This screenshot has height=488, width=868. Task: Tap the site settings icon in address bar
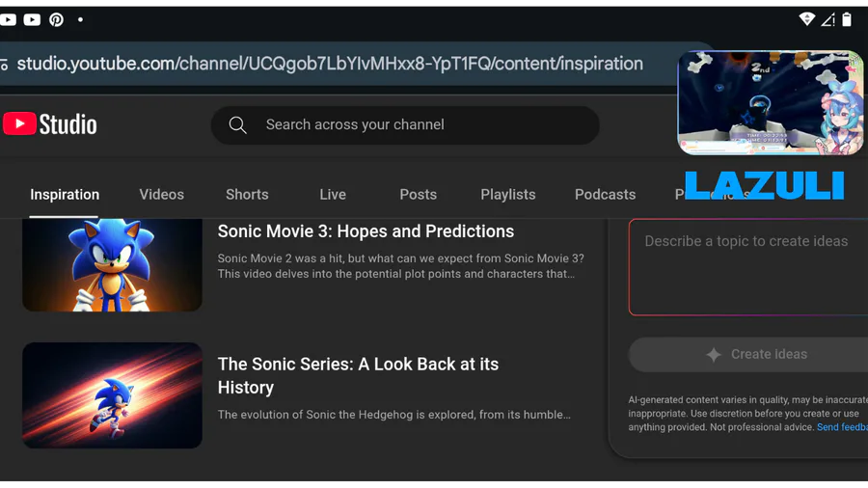point(5,65)
